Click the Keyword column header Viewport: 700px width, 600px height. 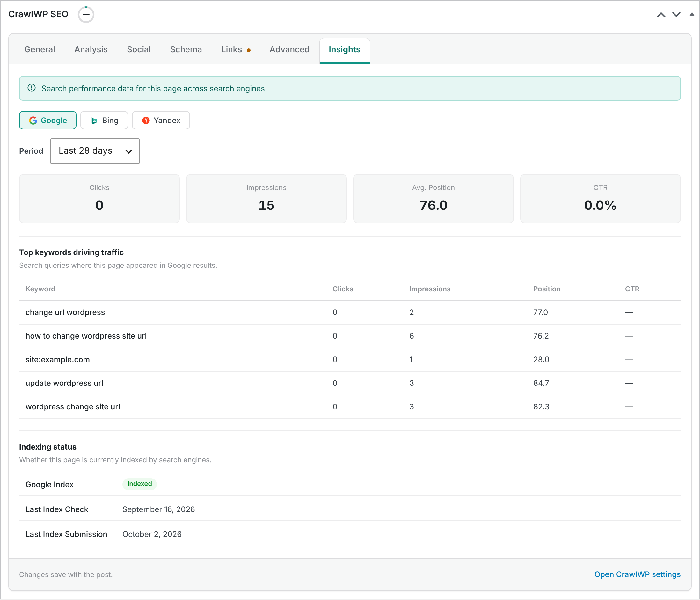point(40,289)
